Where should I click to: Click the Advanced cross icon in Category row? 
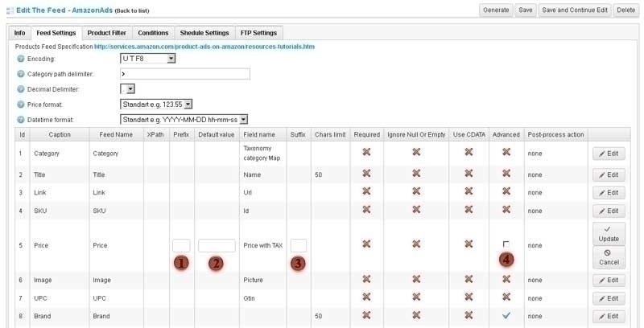[506, 152]
